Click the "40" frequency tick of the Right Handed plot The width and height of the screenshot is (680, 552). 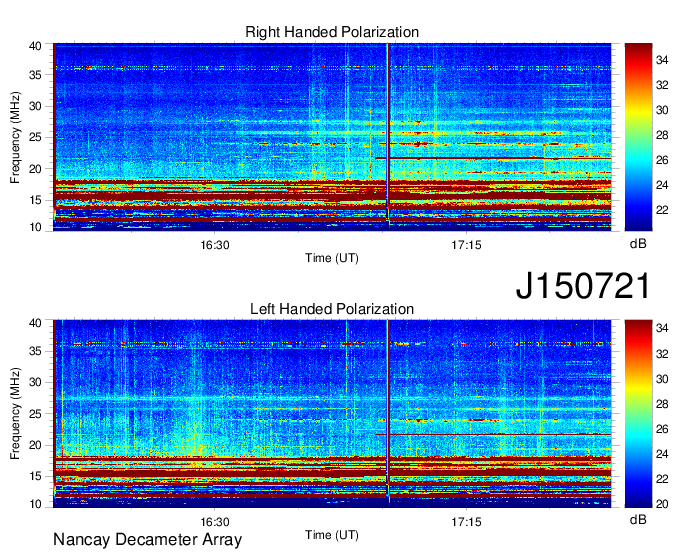coord(35,46)
